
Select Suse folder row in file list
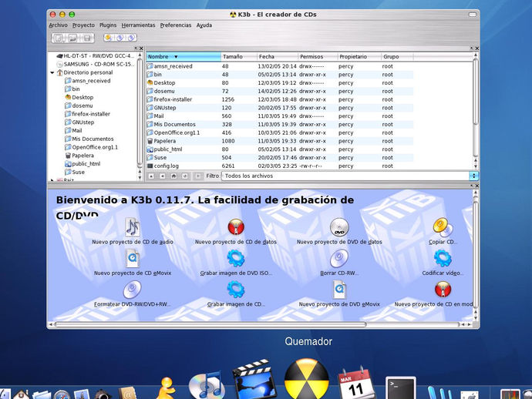coord(280,158)
